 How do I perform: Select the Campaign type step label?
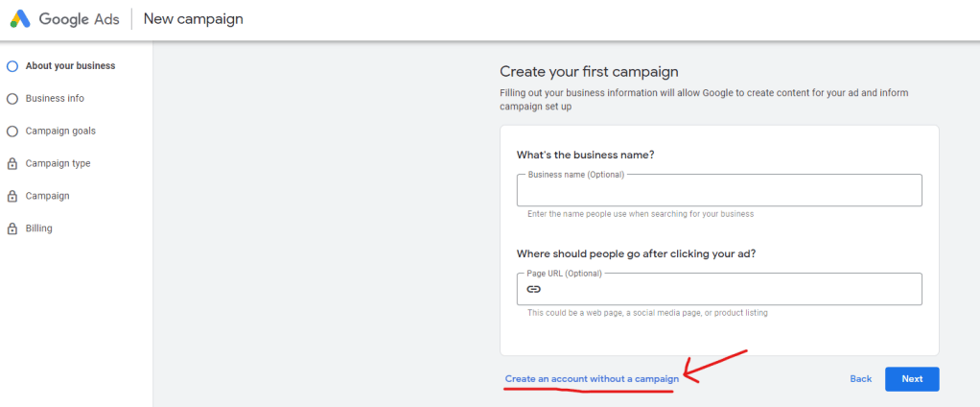click(x=58, y=163)
